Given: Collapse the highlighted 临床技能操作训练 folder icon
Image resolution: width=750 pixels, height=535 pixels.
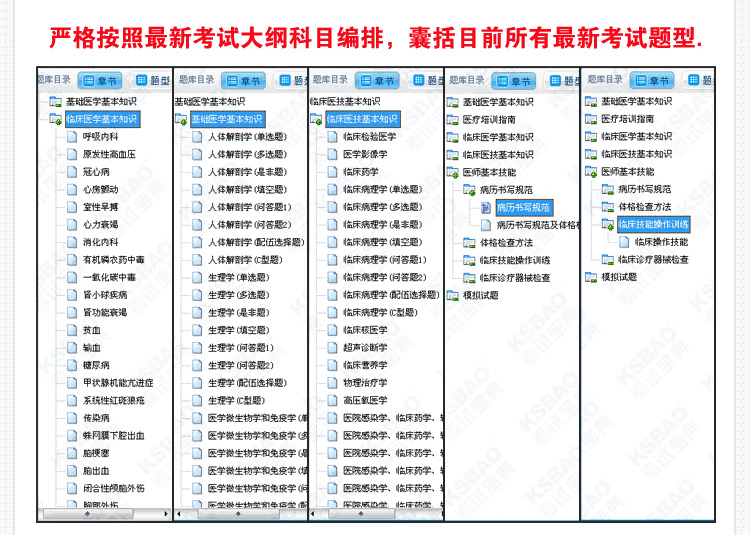Looking at the screenshot, I should 608,224.
